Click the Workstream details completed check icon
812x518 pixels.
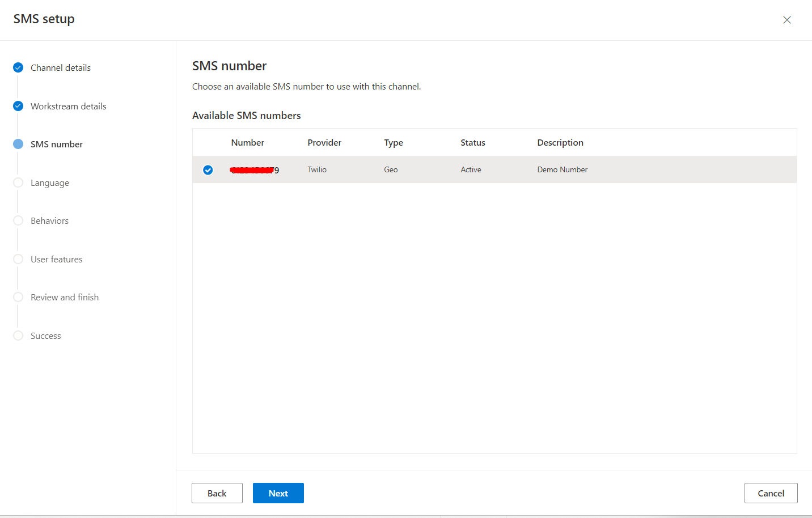[x=18, y=106]
